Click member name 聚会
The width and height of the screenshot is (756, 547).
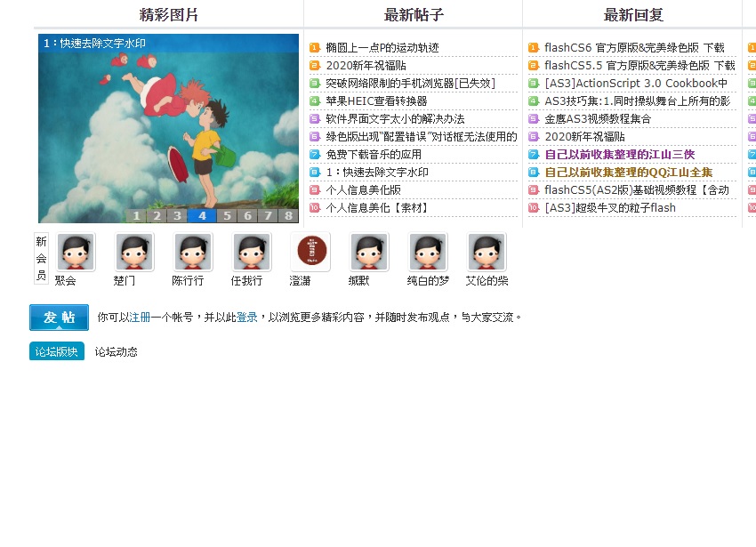(65, 281)
